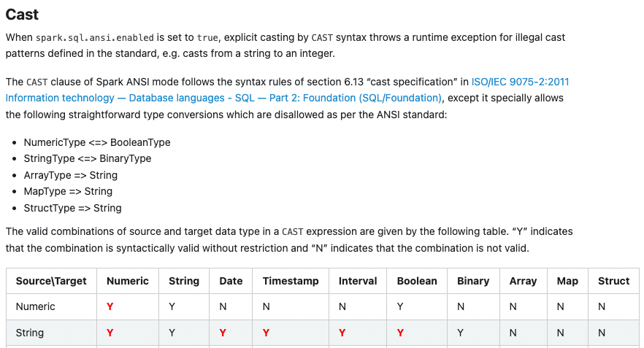
Task: Click the "MapType => String" bullet item
Action: pos(68,191)
